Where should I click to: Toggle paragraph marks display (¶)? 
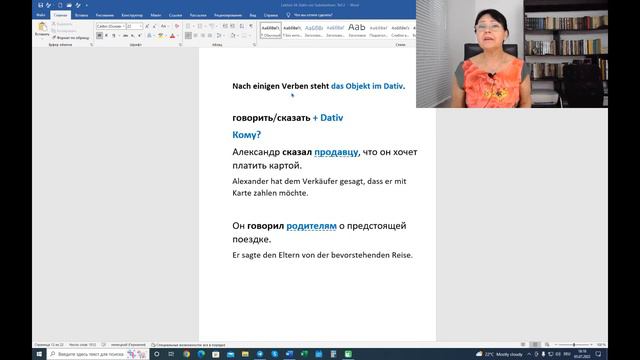click(251, 26)
